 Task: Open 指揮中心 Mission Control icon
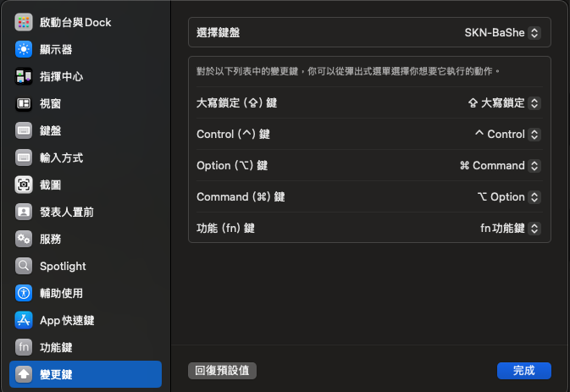pos(24,77)
